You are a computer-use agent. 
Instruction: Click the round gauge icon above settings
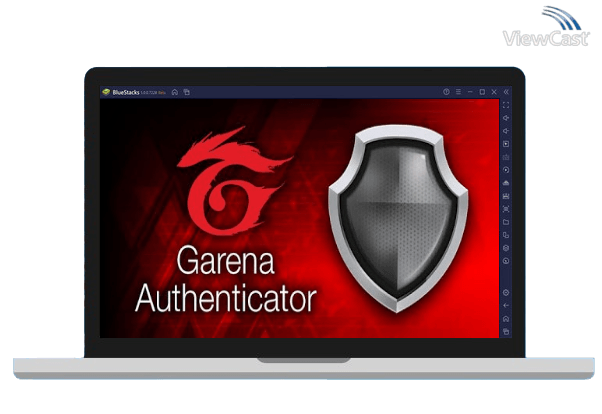506,261
